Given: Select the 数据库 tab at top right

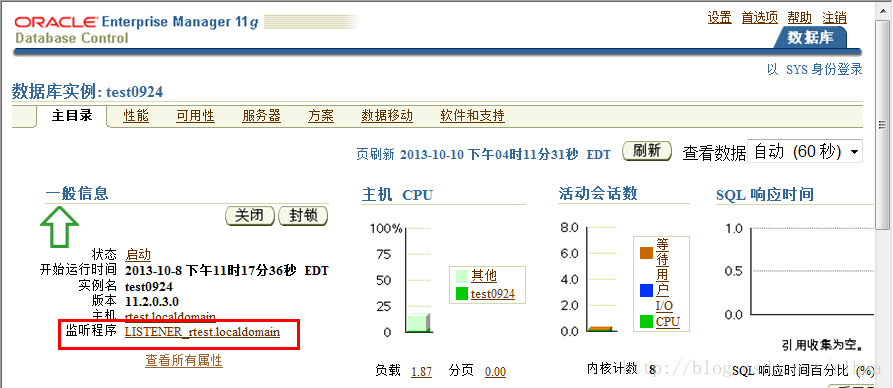Looking at the screenshot, I should pyautogui.click(x=810, y=38).
